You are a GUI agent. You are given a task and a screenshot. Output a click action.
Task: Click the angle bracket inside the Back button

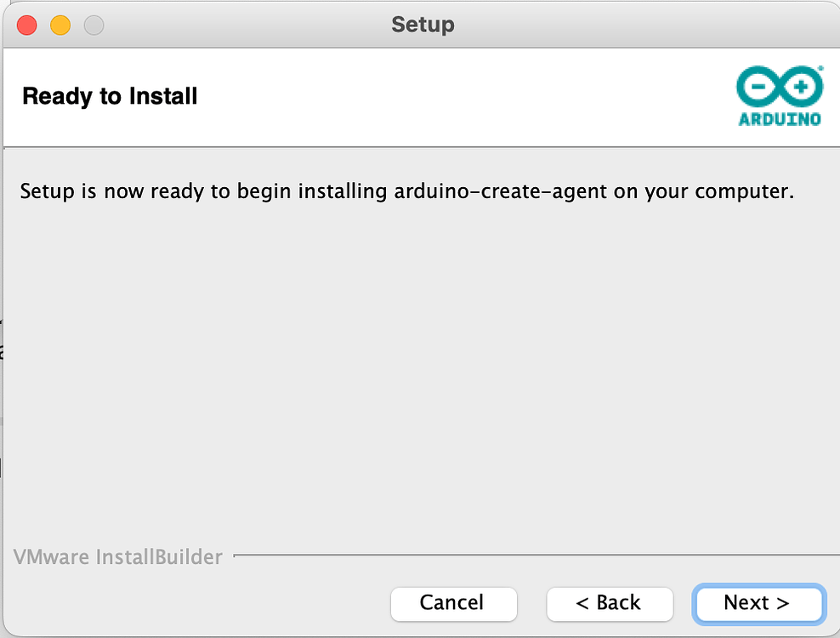[x=582, y=604]
